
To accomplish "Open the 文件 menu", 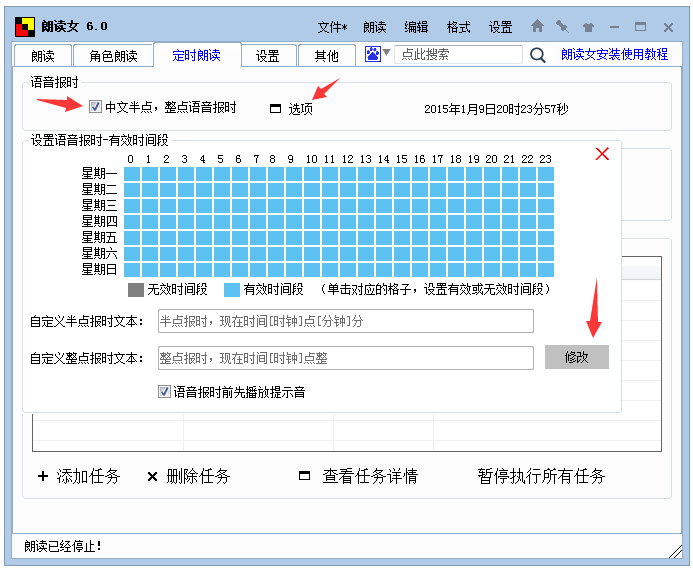I will [332, 27].
